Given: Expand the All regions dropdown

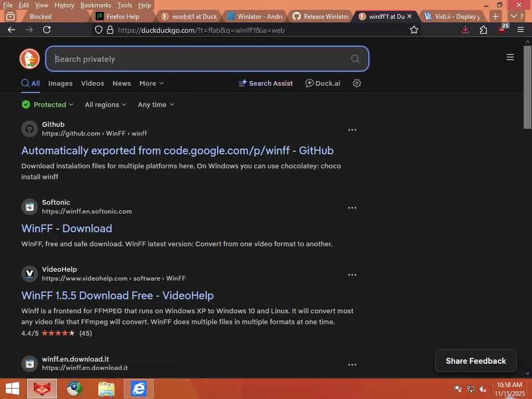Looking at the screenshot, I should click(x=105, y=104).
